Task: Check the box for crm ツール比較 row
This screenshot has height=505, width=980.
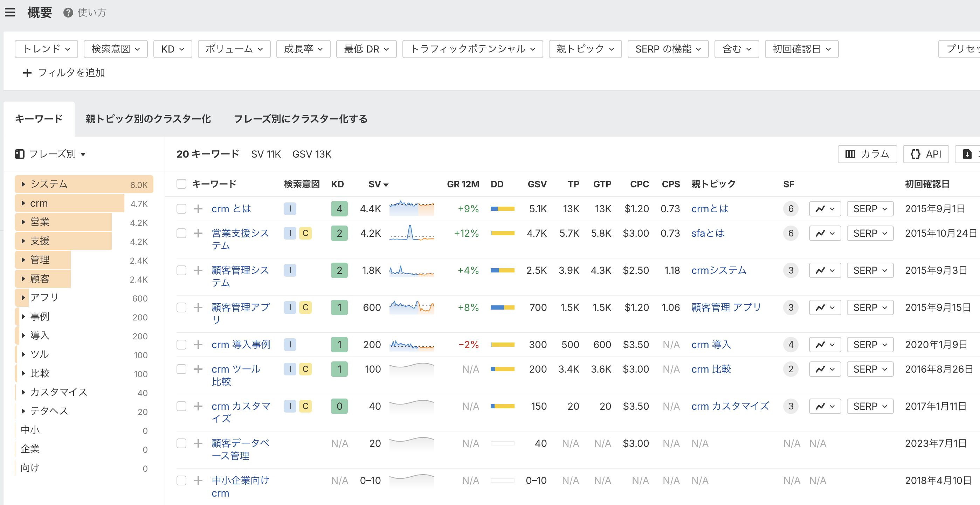Action: (x=181, y=369)
